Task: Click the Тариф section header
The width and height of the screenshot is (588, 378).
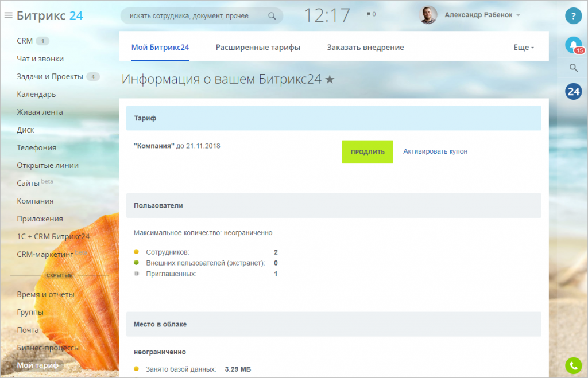Action: pyautogui.click(x=334, y=118)
